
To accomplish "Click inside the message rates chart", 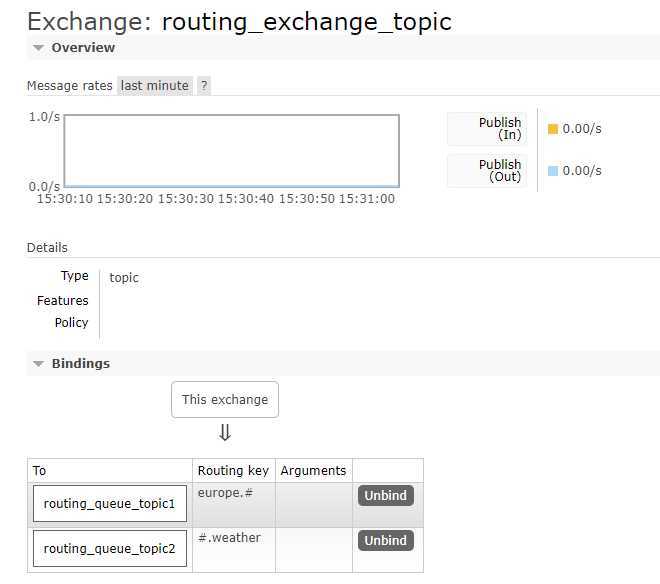I will pos(232,151).
